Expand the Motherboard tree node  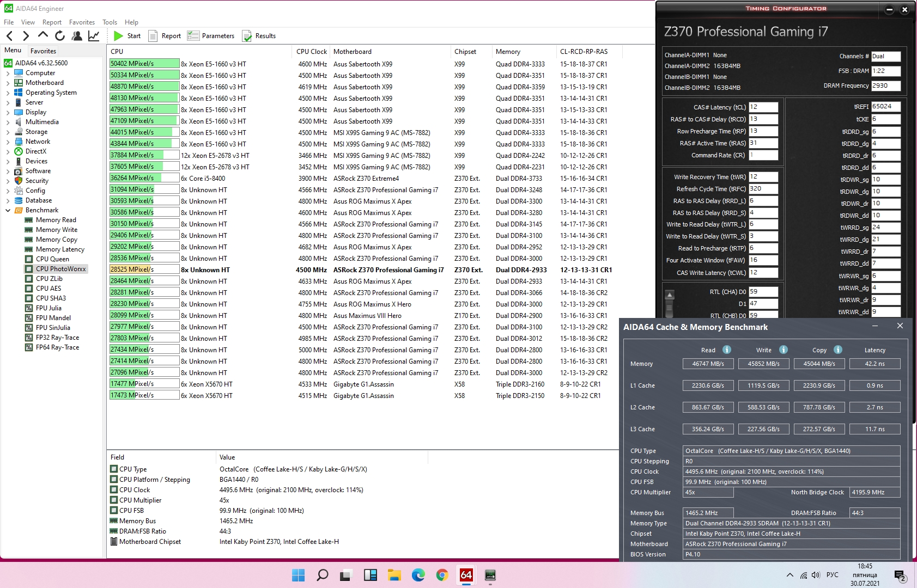(8, 83)
